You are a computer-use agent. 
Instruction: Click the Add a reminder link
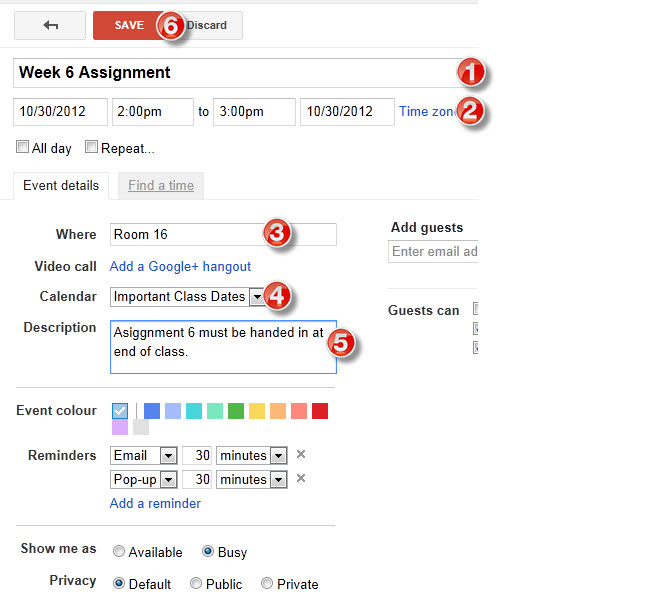pyautogui.click(x=155, y=503)
